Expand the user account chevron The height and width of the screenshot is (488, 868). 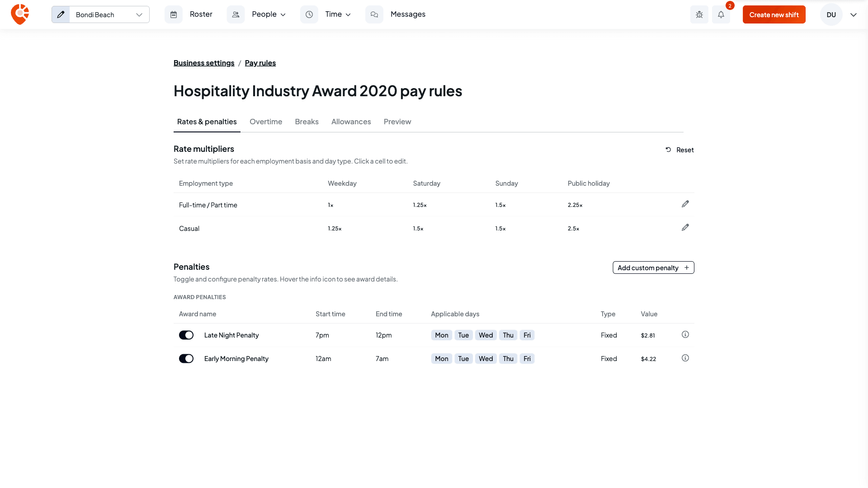point(854,14)
